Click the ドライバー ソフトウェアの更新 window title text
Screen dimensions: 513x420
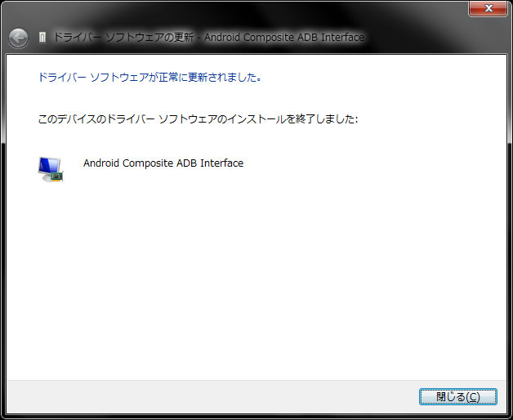tap(123, 38)
